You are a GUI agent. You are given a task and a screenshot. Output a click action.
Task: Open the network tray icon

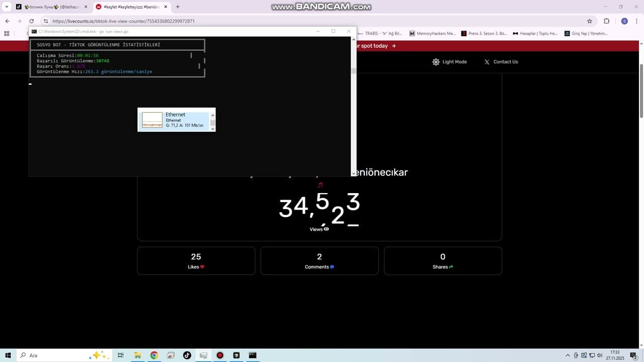pos(592,355)
